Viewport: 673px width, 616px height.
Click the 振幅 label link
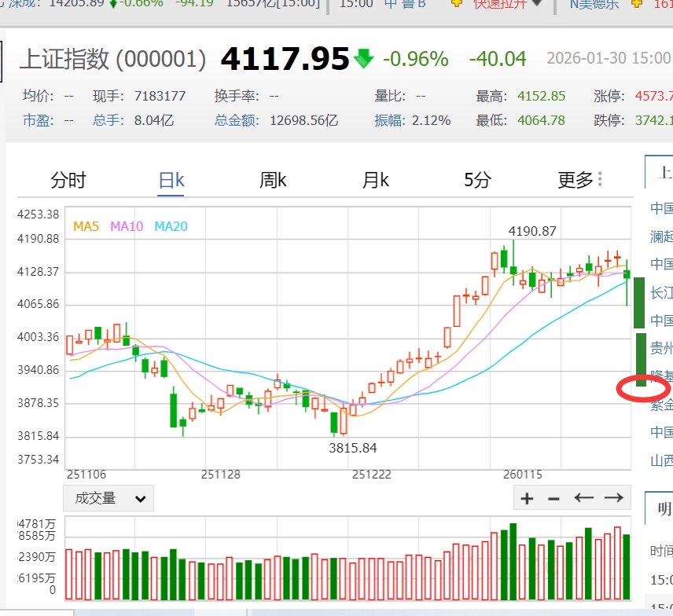click(x=390, y=120)
